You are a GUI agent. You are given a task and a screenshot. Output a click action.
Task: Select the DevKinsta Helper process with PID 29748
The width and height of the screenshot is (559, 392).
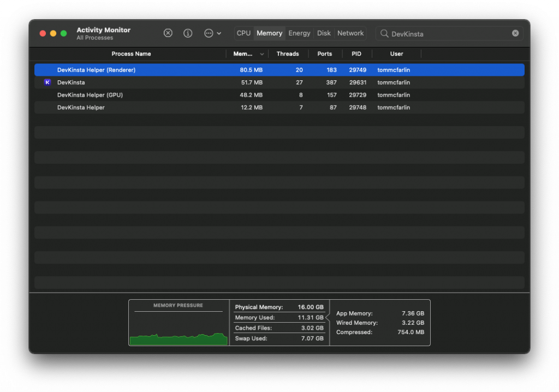click(x=279, y=108)
